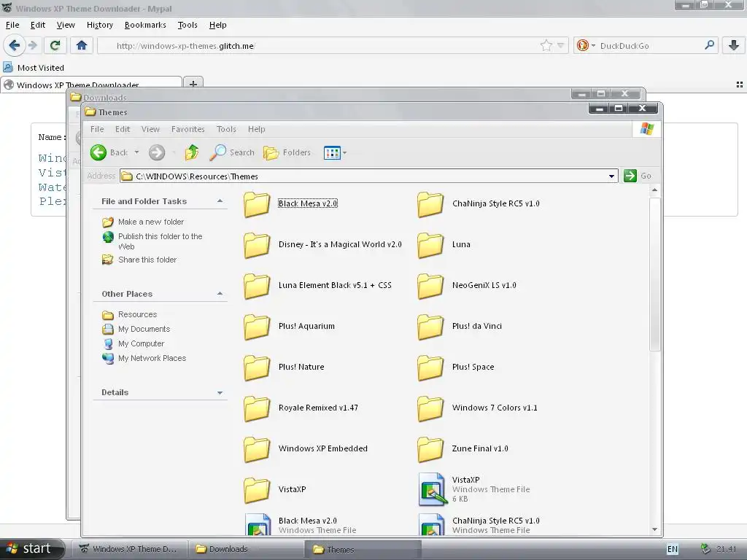This screenshot has width=747, height=560.
Task: Switch to Windows XP Theme Downloader taskbar button
Action: [x=129, y=549]
